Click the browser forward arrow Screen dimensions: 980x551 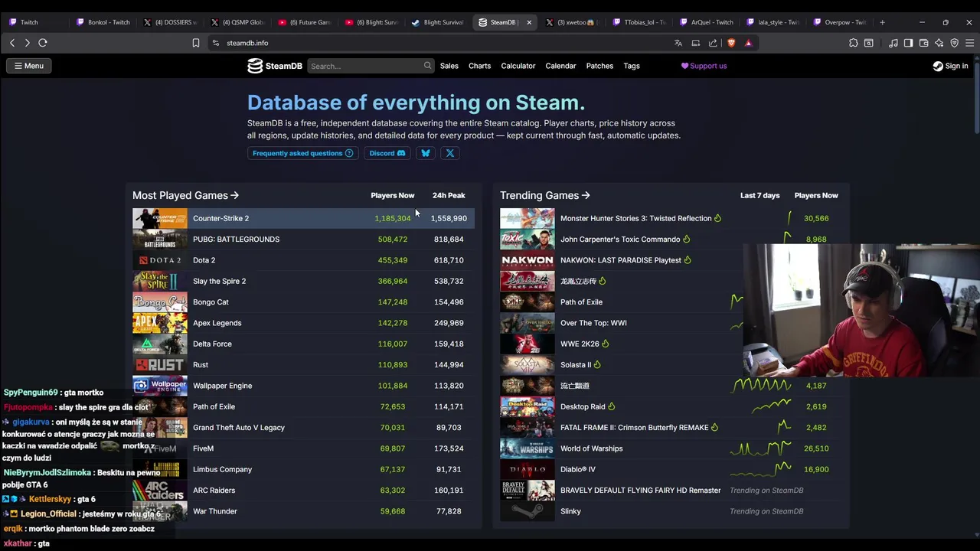tap(28, 43)
